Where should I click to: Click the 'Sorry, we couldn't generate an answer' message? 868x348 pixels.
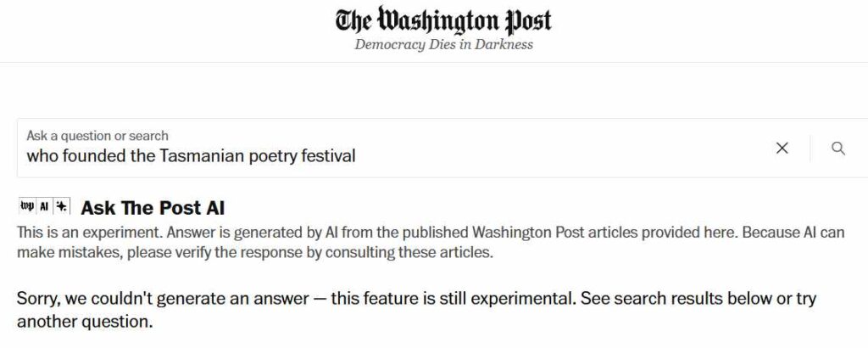point(163,299)
